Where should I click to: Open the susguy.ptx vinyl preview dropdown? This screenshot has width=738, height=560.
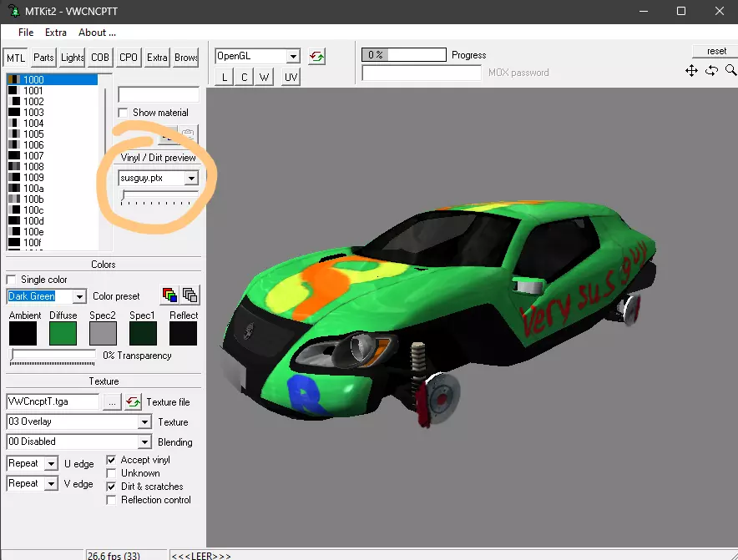click(x=191, y=178)
